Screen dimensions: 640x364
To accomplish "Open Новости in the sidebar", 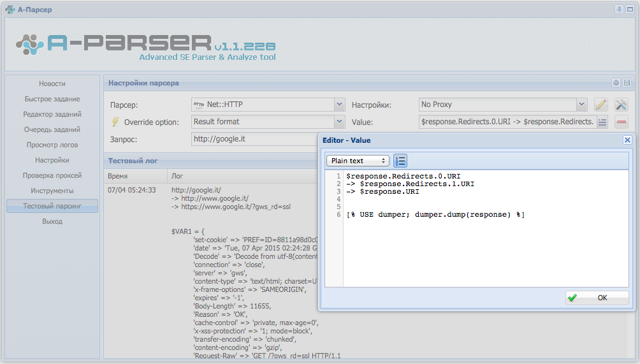I will (x=52, y=84).
